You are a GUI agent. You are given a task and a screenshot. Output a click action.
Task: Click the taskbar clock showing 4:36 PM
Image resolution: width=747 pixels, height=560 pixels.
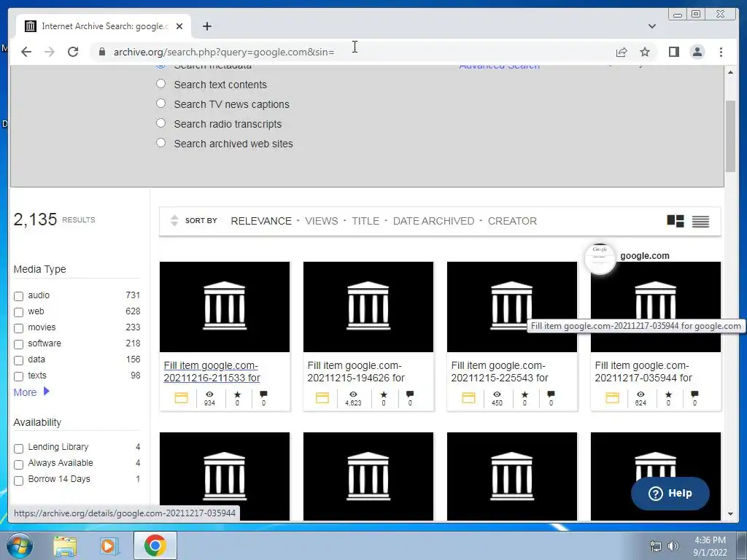(x=710, y=546)
